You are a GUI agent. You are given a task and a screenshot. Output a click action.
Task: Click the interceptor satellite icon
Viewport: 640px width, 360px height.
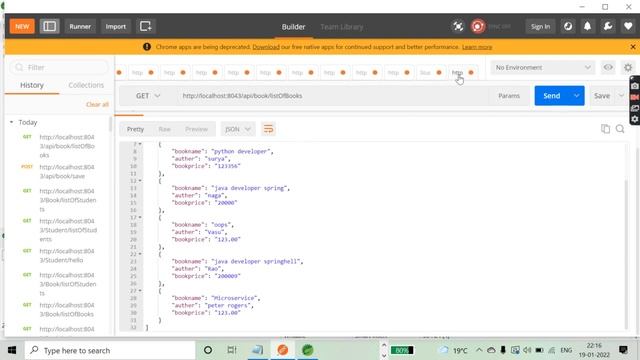pos(458,27)
